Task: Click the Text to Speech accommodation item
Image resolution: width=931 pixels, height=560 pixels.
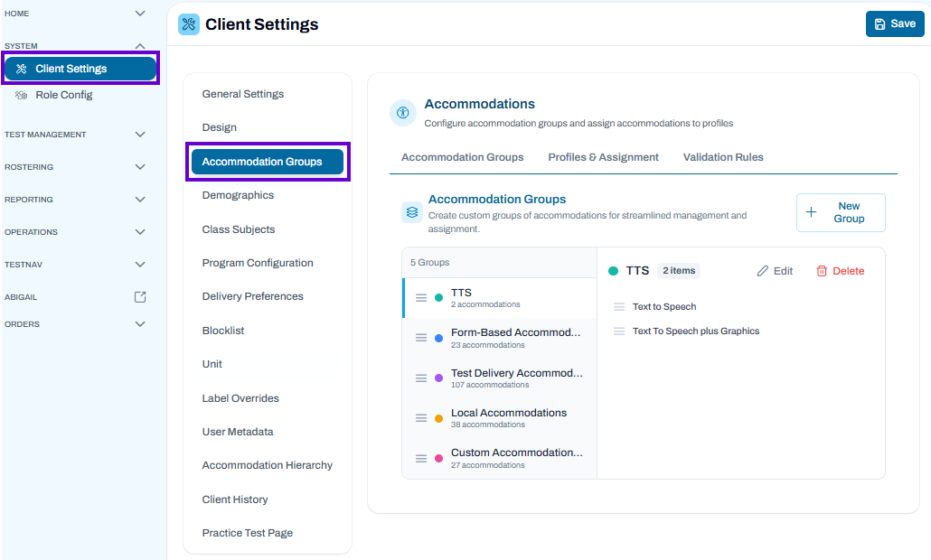Action: click(x=664, y=307)
